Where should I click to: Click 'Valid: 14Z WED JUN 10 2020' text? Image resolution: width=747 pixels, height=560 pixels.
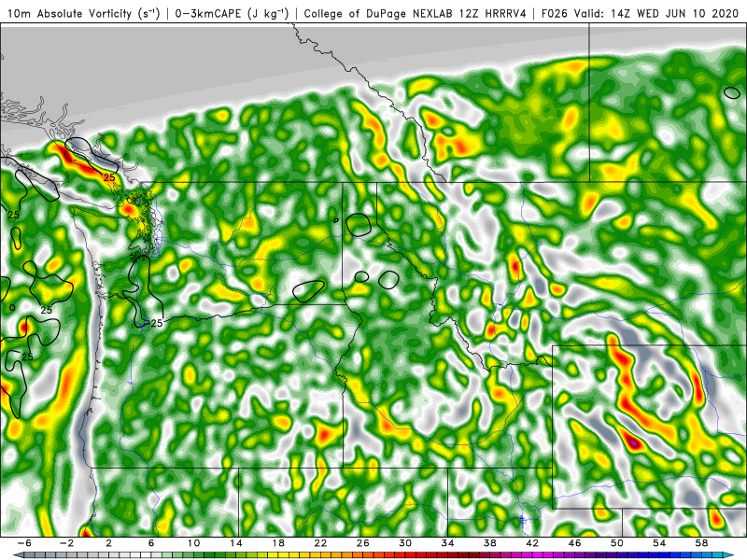[x=656, y=13]
